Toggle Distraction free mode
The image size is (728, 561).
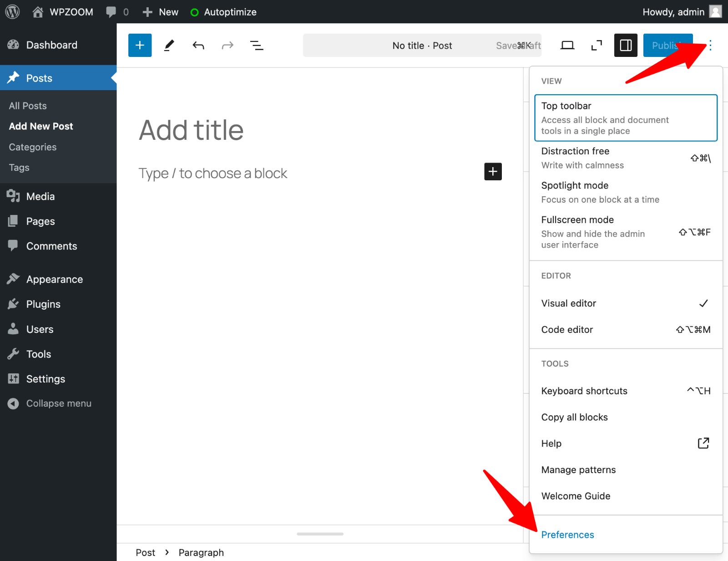(626, 158)
